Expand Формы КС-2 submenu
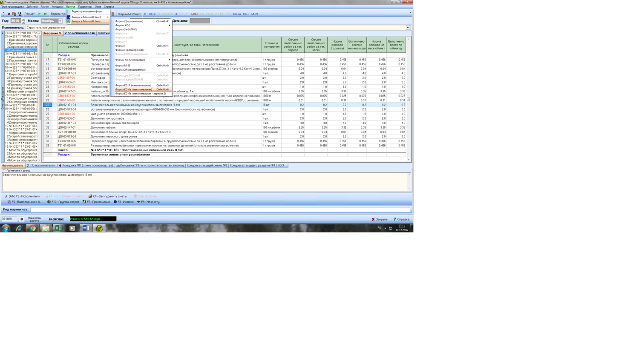This screenshot has width=639, height=364. coord(142,25)
